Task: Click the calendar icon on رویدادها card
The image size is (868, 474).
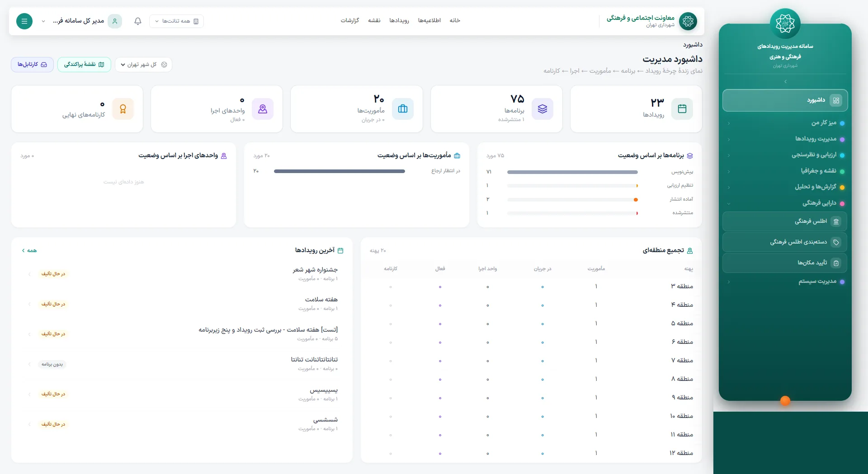Action: coord(682,109)
